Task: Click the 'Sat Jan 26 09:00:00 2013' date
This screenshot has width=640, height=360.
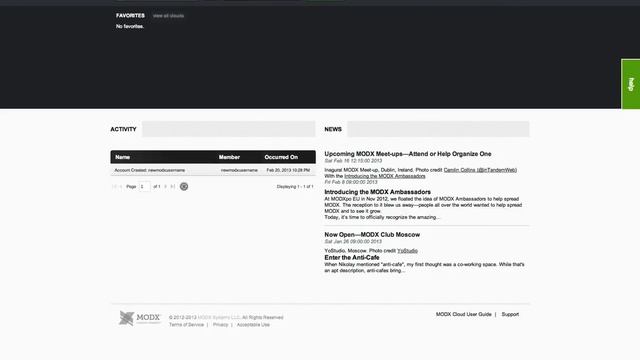Action: [x=353, y=242]
